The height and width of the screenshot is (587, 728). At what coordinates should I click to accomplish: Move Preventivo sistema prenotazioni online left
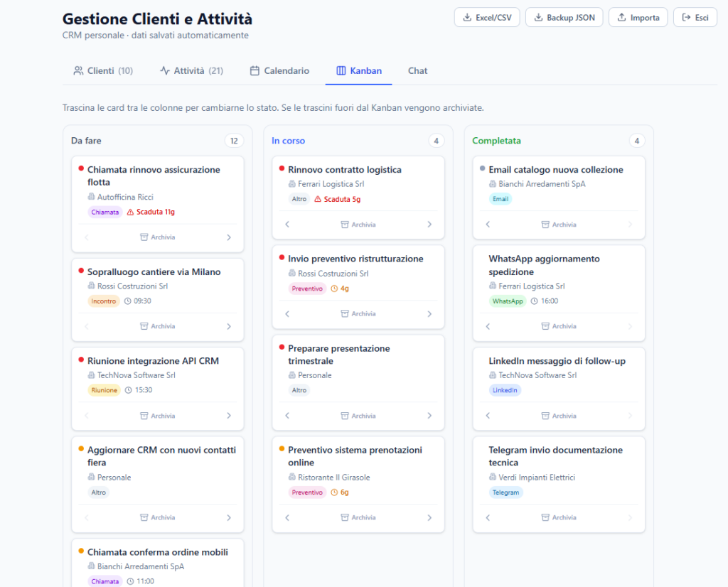tap(287, 517)
